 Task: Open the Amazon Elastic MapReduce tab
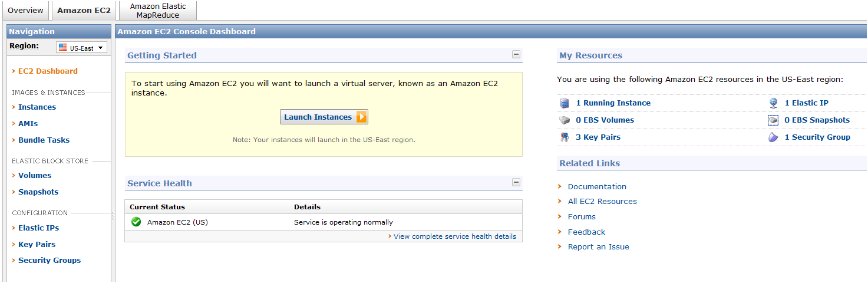158,11
